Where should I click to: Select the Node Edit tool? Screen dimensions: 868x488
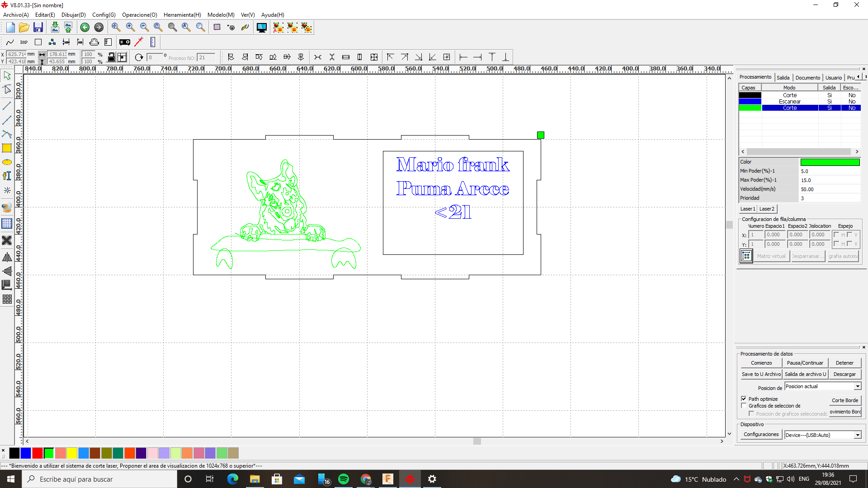pos(7,89)
